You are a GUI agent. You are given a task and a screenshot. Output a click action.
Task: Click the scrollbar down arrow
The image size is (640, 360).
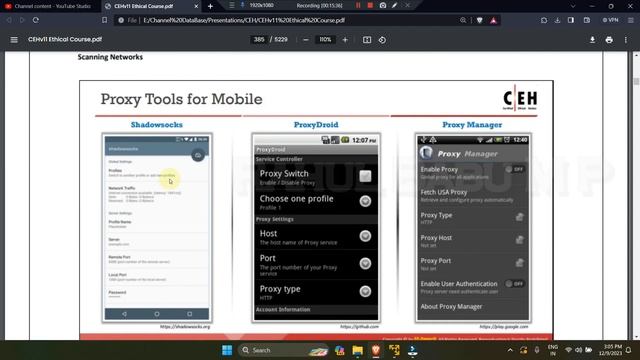point(636,337)
